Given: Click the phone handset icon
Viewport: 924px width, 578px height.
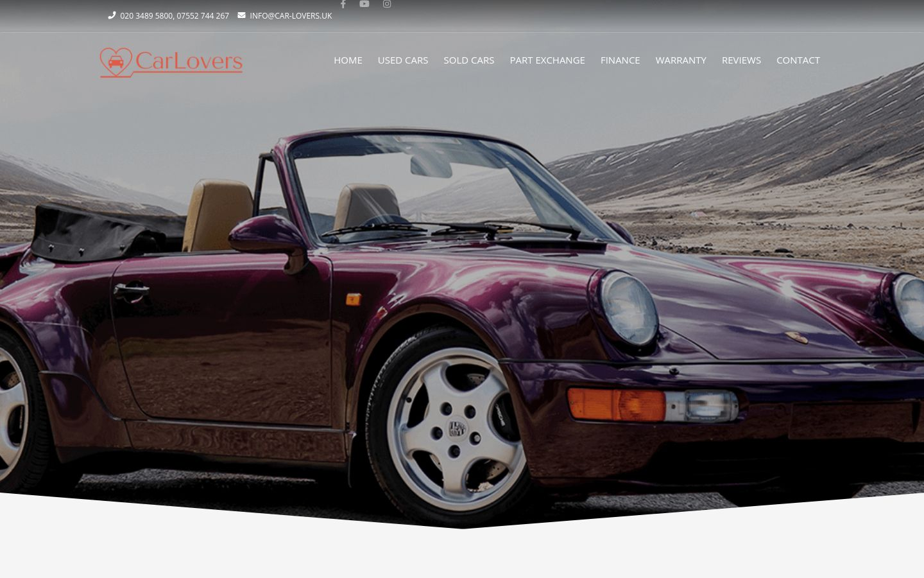Looking at the screenshot, I should coord(112,15).
